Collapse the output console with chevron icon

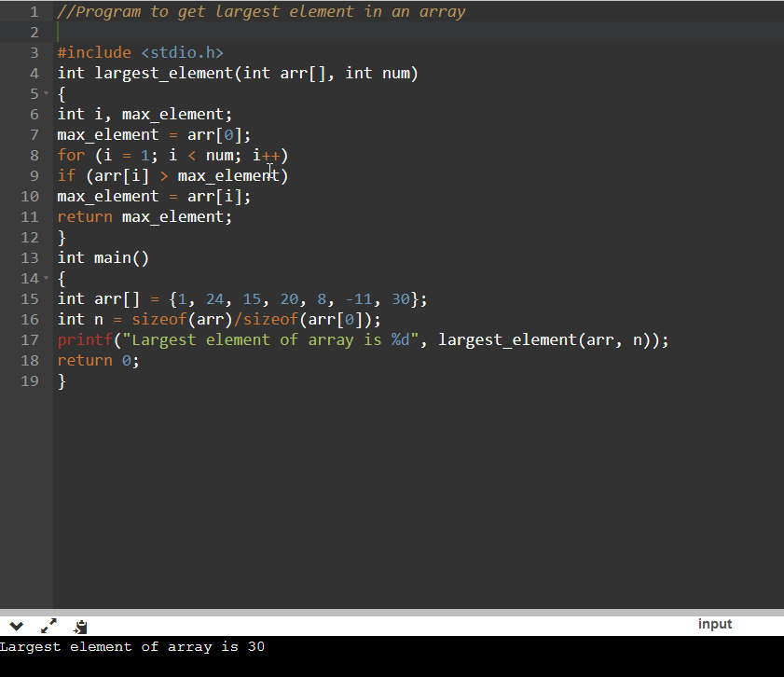pos(17,626)
